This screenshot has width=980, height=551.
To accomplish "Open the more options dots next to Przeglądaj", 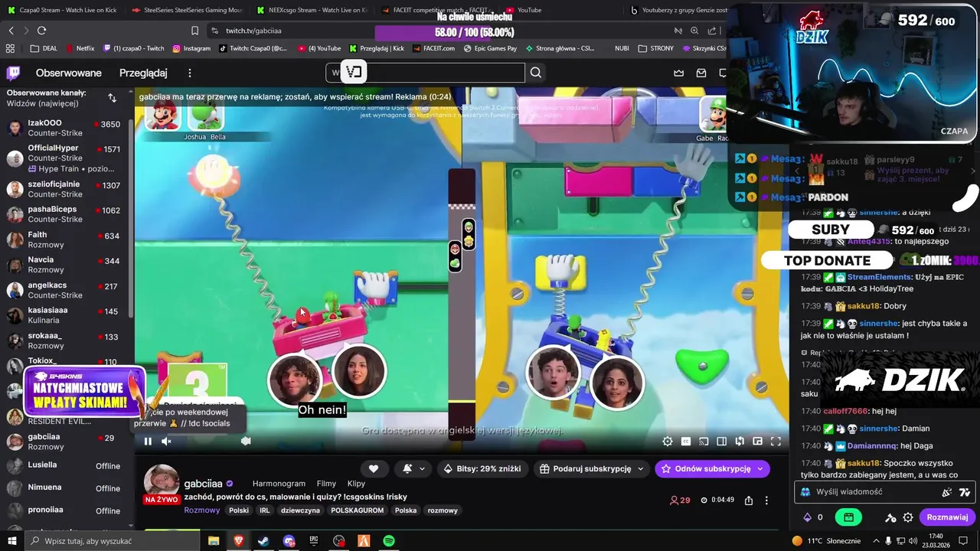I will (190, 73).
